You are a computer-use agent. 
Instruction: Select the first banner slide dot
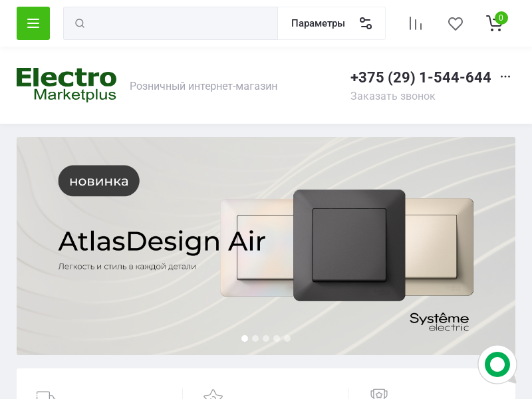click(x=245, y=338)
